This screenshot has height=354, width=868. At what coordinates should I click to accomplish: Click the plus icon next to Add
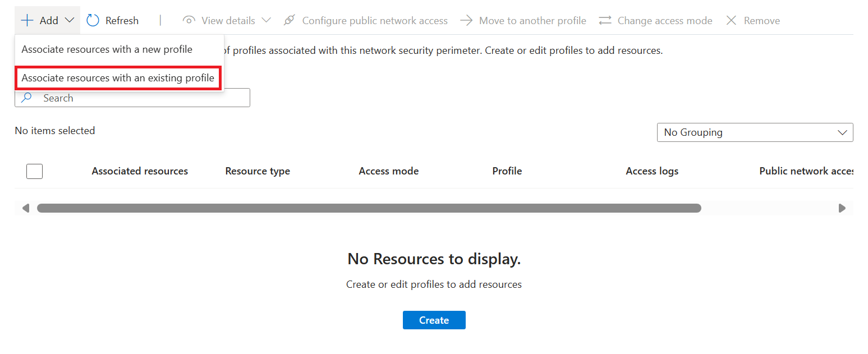click(26, 20)
